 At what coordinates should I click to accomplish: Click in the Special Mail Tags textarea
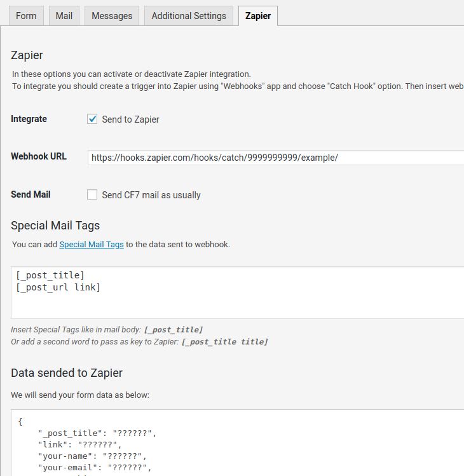tap(238, 292)
